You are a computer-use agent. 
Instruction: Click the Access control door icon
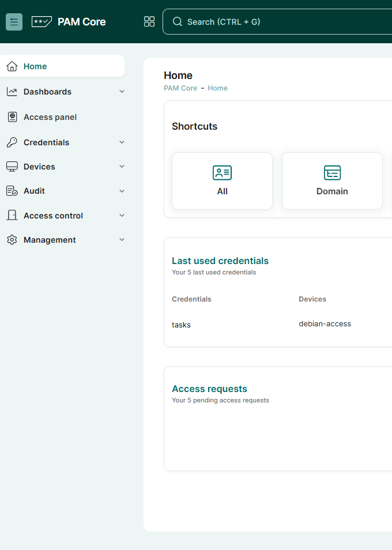pyautogui.click(x=12, y=216)
